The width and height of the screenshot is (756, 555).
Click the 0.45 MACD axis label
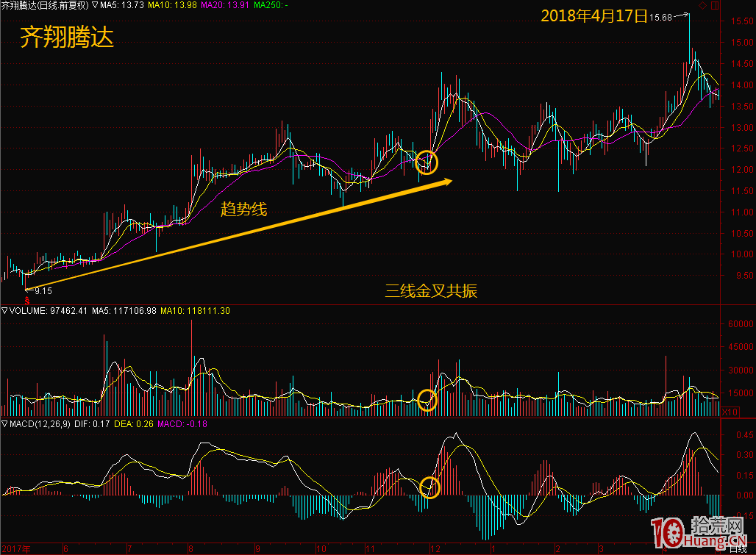point(744,434)
